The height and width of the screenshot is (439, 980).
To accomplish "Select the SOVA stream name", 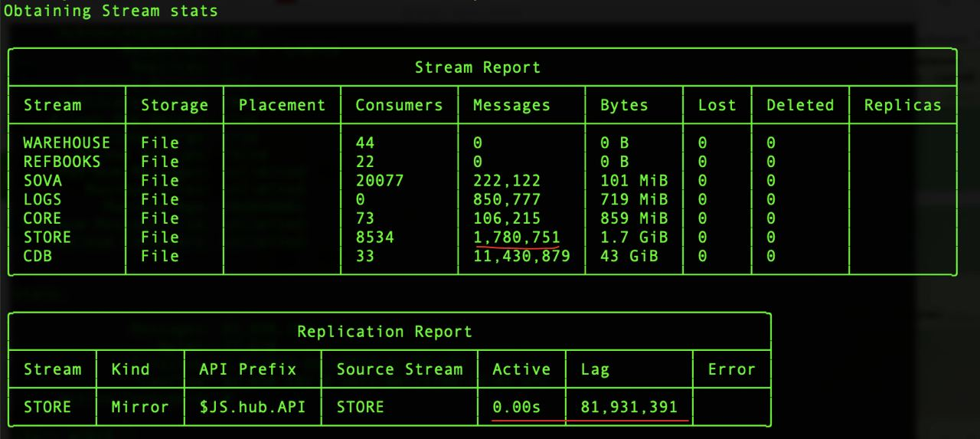I will coord(43,181).
